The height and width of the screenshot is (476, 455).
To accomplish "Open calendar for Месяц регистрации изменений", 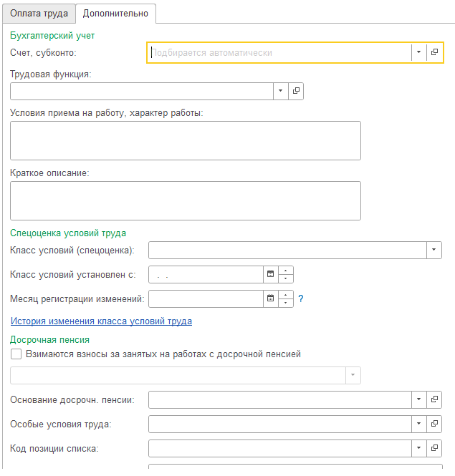I will tap(270, 298).
